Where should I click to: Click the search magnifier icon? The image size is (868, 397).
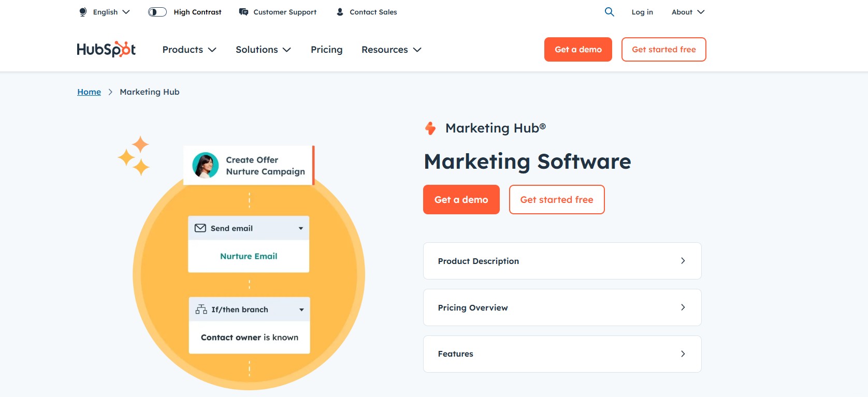point(610,12)
